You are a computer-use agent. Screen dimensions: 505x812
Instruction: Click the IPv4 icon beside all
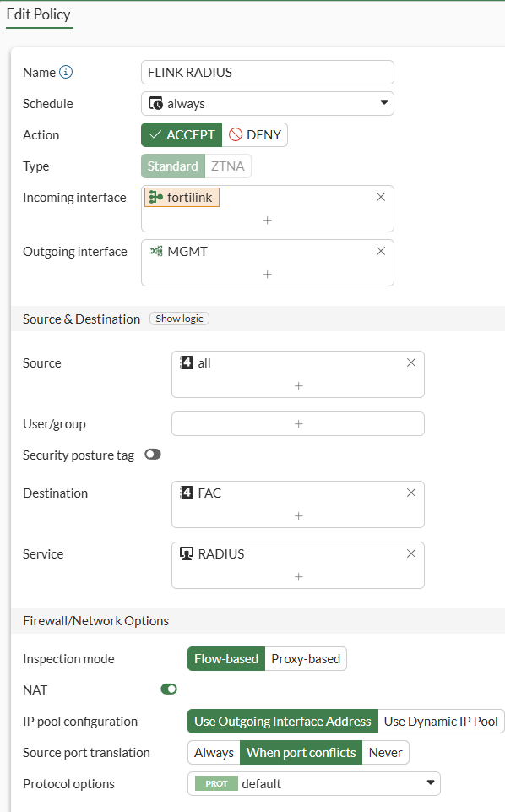point(187,362)
